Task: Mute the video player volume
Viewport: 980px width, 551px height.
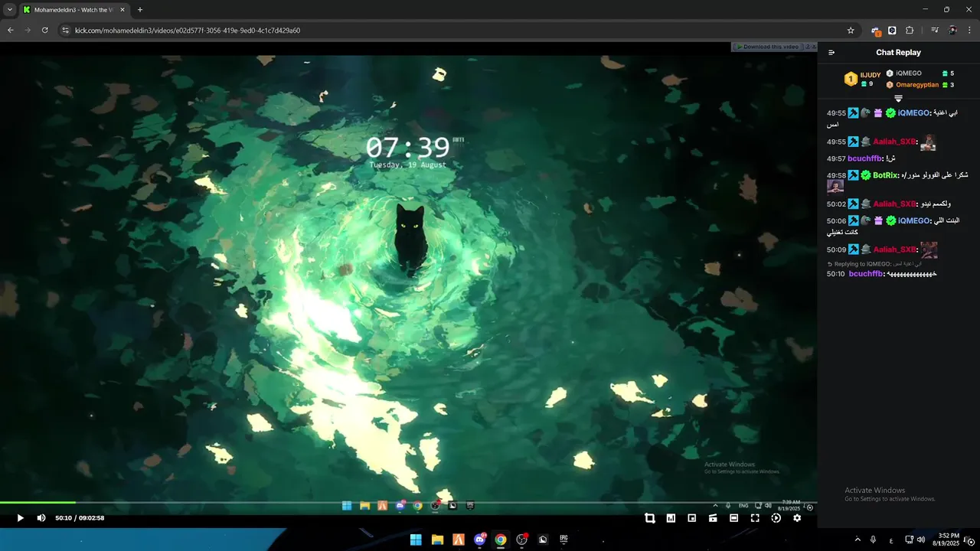Action: coord(41,518)
